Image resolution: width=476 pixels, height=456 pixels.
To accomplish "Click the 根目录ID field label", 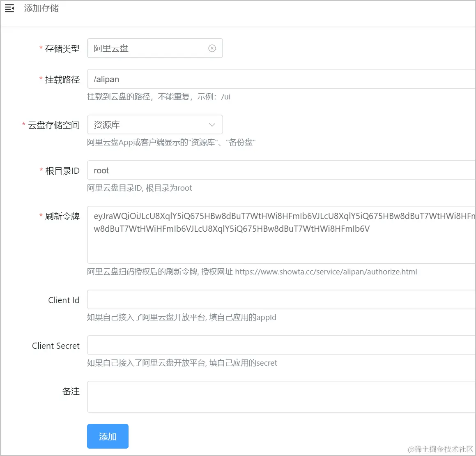I will click(x=62, y=171).
